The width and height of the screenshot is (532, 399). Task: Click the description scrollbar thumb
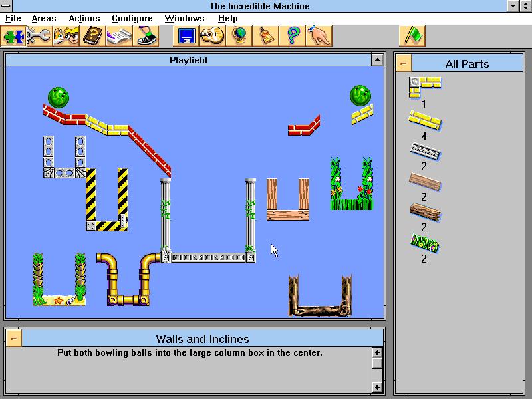pyautogui.click(x=377, y=363)
